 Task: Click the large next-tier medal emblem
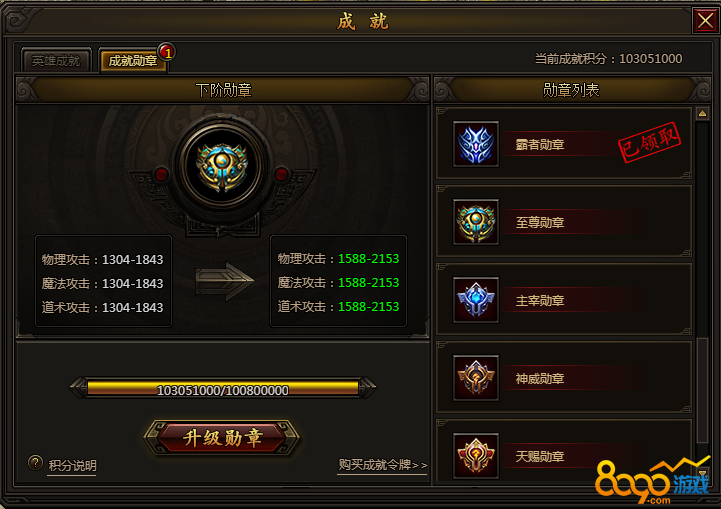(x=222, y=166)
